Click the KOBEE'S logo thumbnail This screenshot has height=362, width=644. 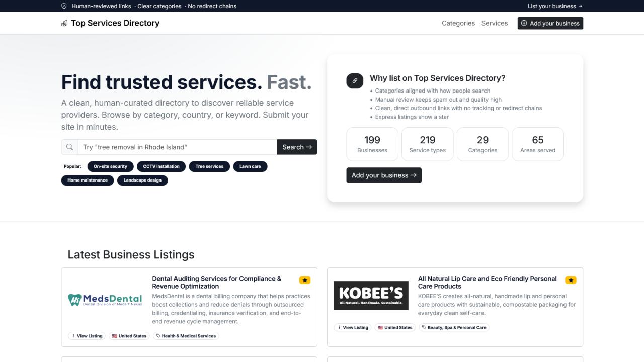(371, 296)
